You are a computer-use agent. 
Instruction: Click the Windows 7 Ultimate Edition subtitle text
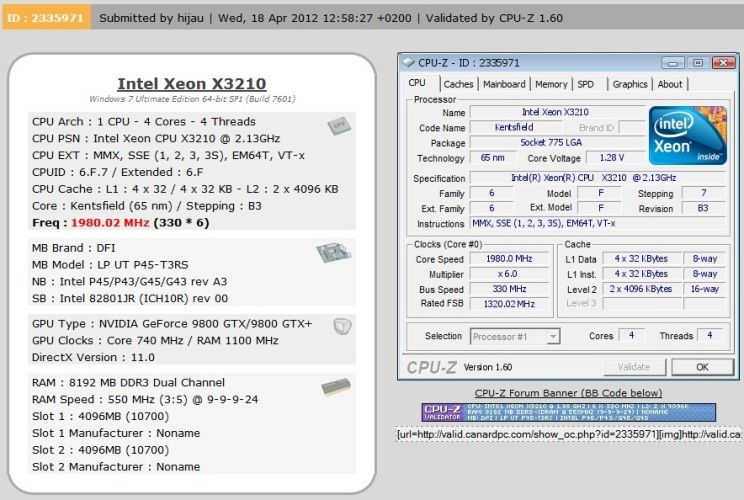tap(192, 99)
